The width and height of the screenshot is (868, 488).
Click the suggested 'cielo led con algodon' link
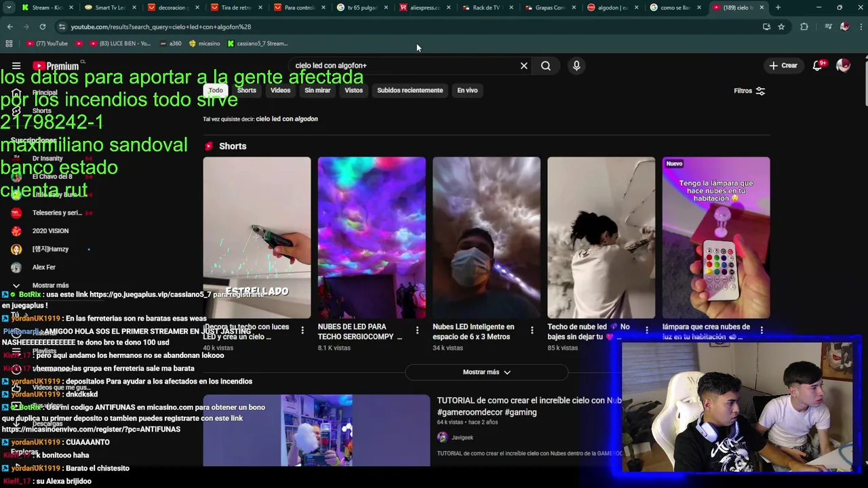click(x=287, y=119)
